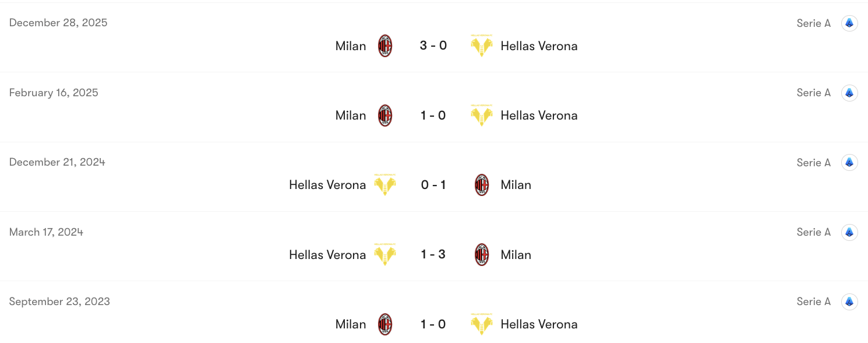Select the Serie A ball icon on the March 17 row
Screen dimensions: 868x343
click(x=849, y=232)
